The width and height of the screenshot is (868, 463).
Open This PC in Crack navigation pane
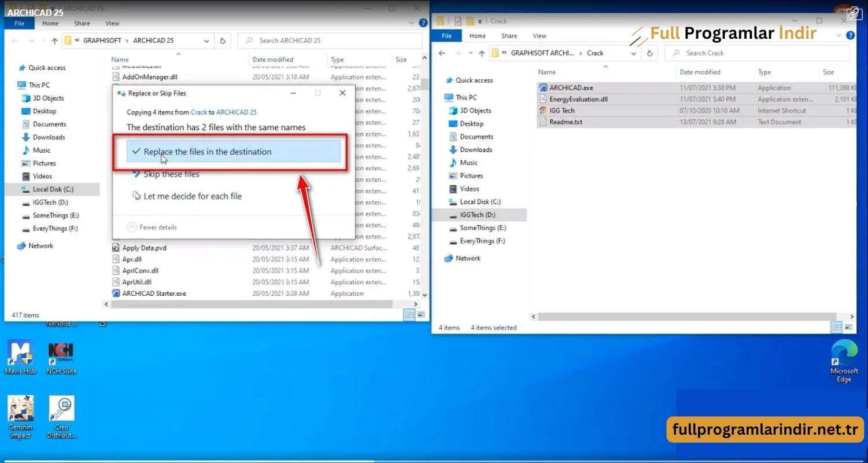pyautogui.click(x=466, y=97)
